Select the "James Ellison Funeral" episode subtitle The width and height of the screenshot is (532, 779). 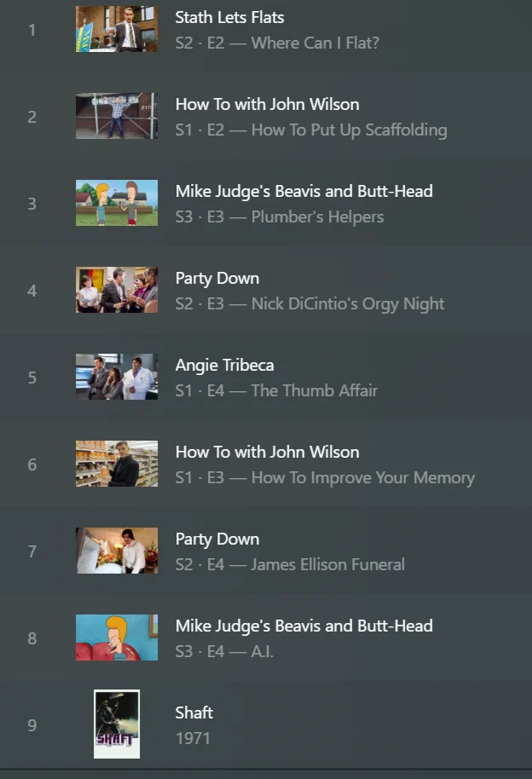tap(327, 564)
